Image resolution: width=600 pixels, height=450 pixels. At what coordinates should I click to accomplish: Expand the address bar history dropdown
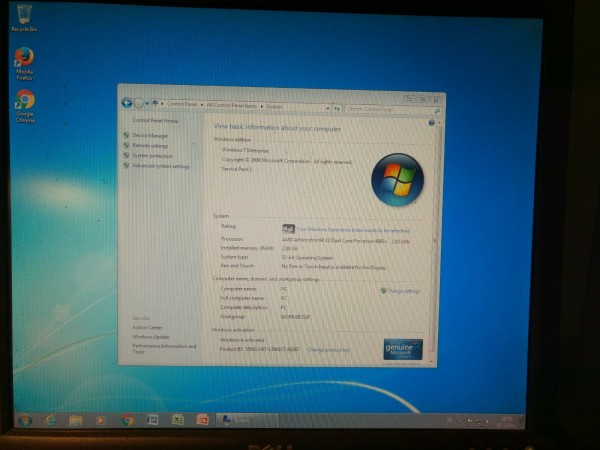coord(328,109)
